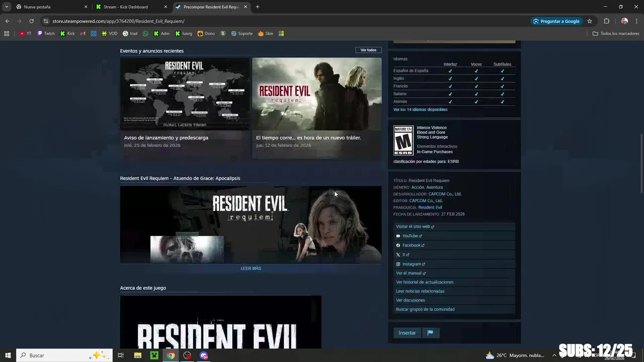The image size is (644, 362).
Task: Open the Instagram external link
Action: (411, 264)
